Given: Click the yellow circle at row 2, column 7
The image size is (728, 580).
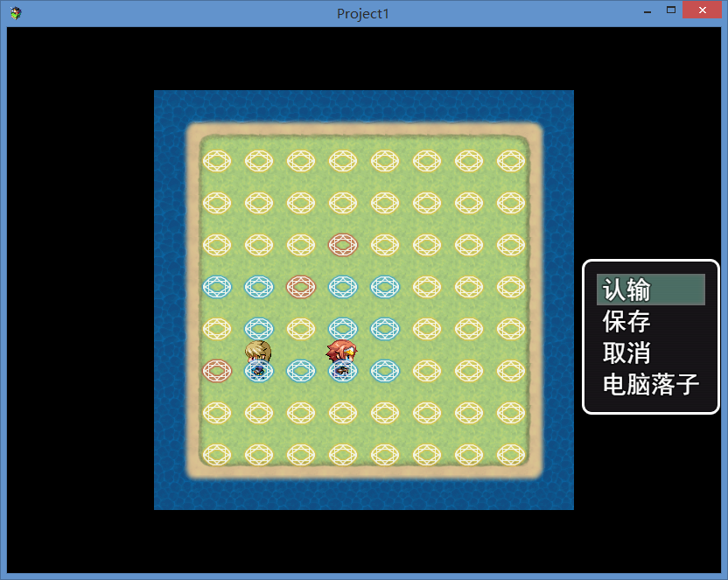Looking at the screenshot, I should pos(469,203).
